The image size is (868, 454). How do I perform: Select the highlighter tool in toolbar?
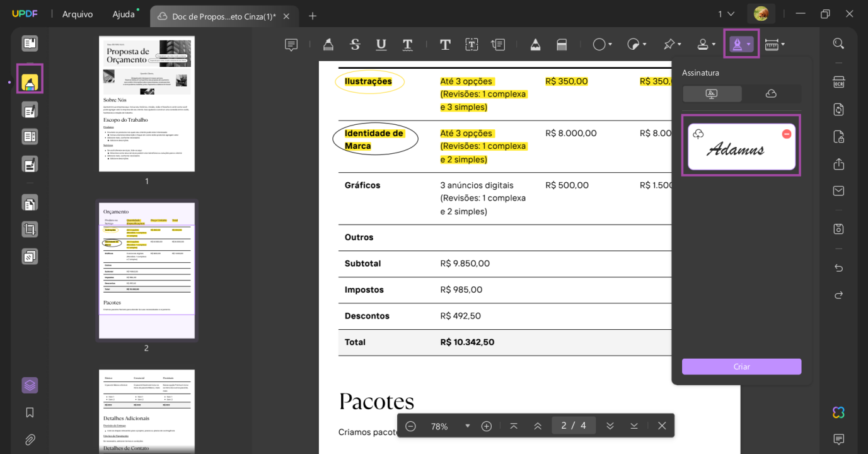tap(328, 44)
